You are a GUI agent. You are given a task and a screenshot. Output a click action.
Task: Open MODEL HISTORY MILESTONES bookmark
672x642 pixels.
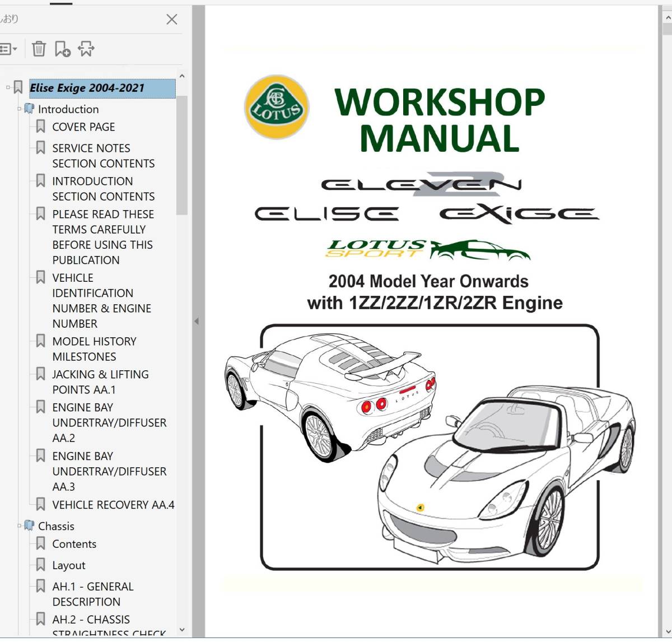tap(94, 349)
